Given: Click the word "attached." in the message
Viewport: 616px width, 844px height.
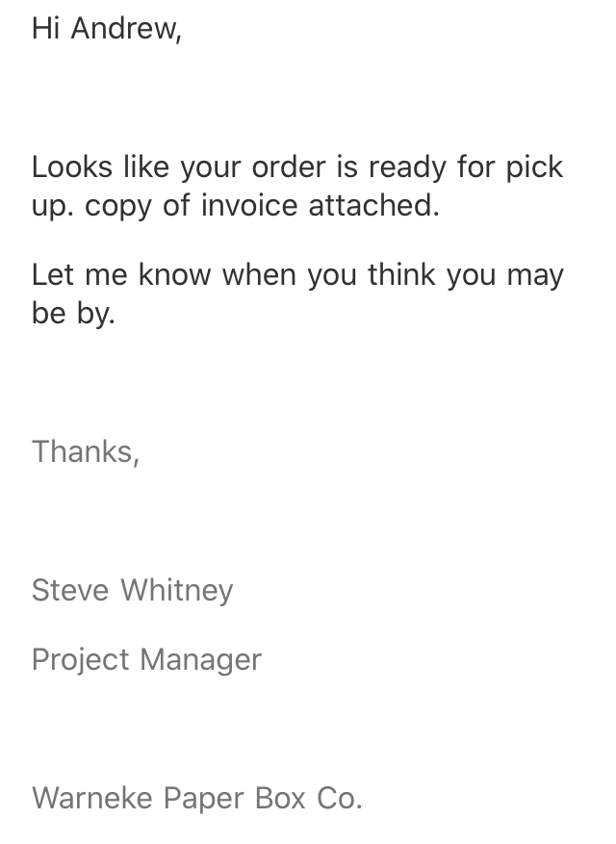Looking at the screenshot, I should point(374,205).
